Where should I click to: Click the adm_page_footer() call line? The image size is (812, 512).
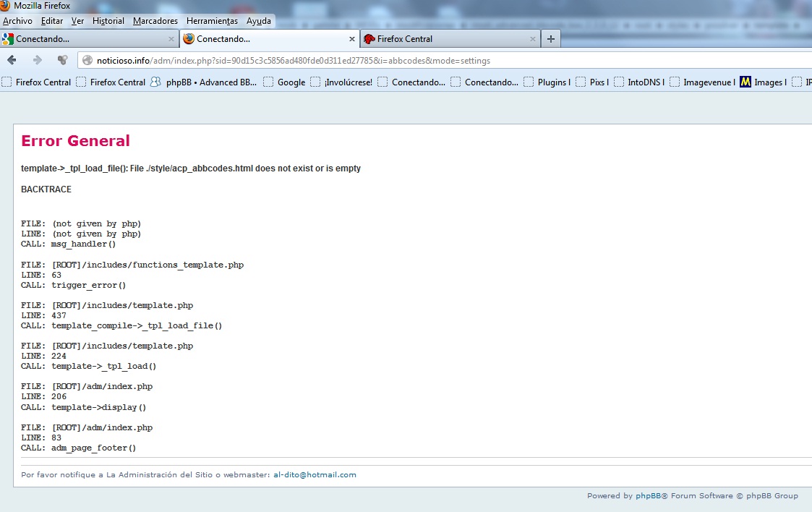[x=78, y=448]
